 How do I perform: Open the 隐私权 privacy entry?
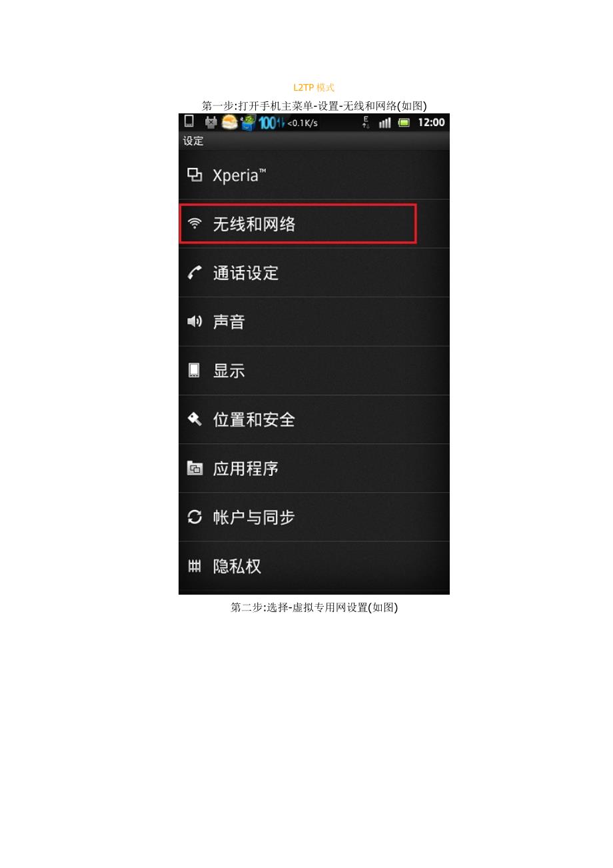tap(314, 566)
